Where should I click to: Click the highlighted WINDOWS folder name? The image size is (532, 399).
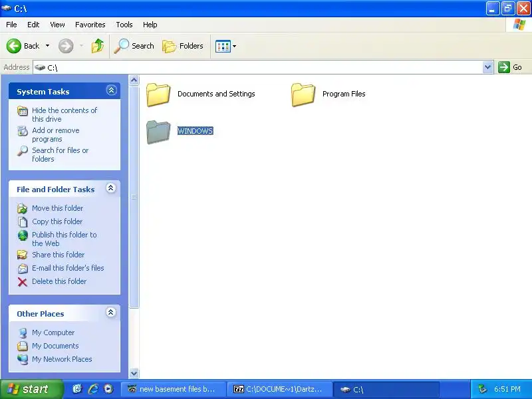click(x=196, y=131)
